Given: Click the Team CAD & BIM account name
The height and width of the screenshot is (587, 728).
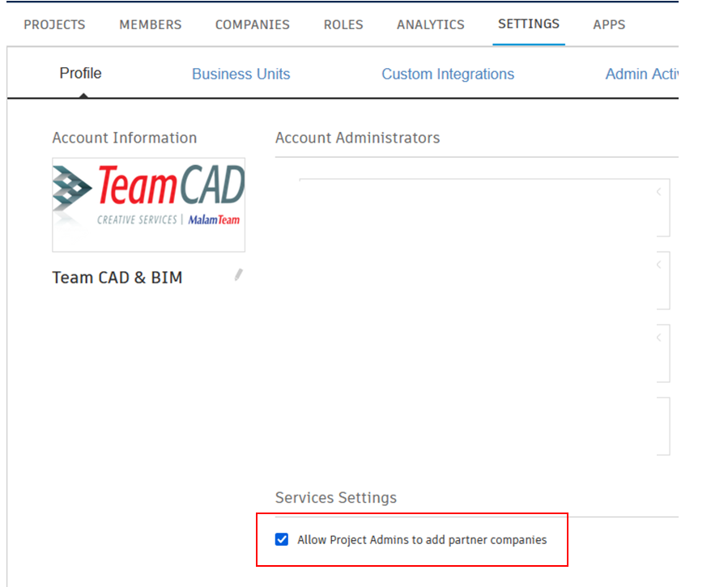Looking at the screenshot, I should pyautogui.click(x=117, y=278).
